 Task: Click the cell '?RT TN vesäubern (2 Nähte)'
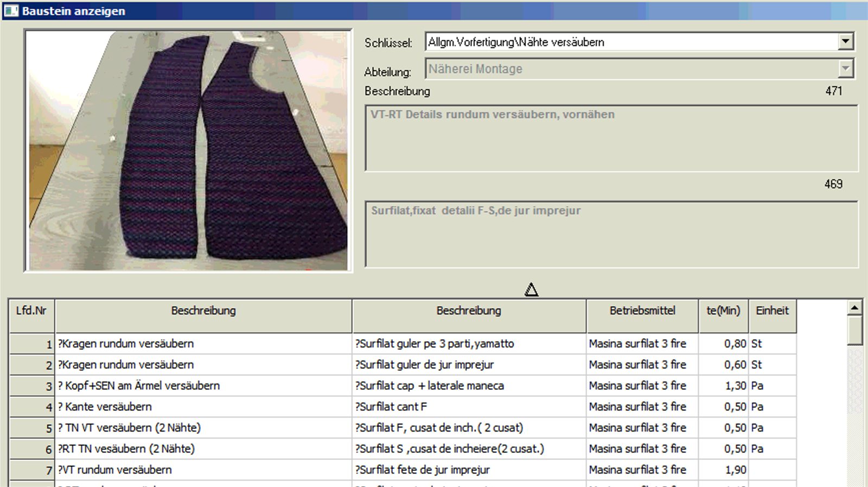(203, 449)
